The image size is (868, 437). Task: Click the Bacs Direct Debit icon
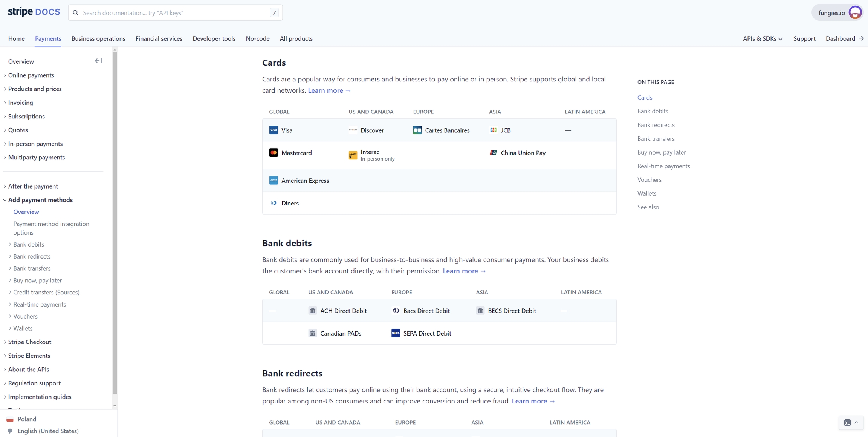pyautogui.click(x=396, y=311)
